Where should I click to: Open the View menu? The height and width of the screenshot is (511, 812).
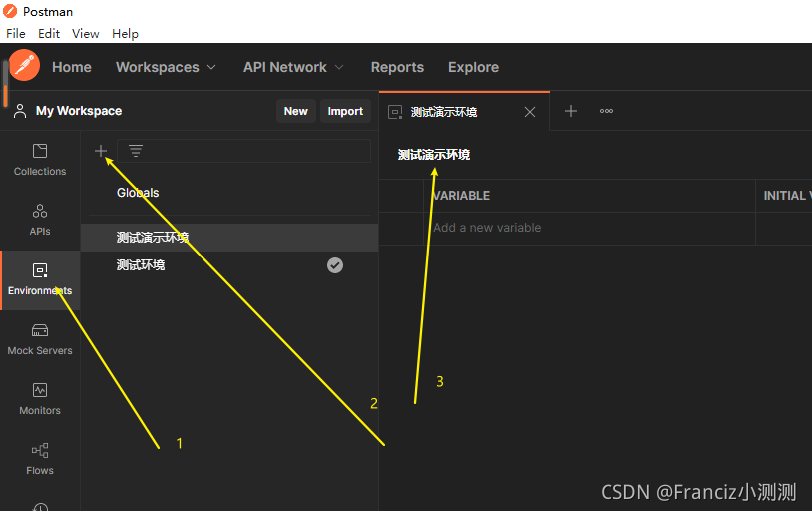[86, 34]
